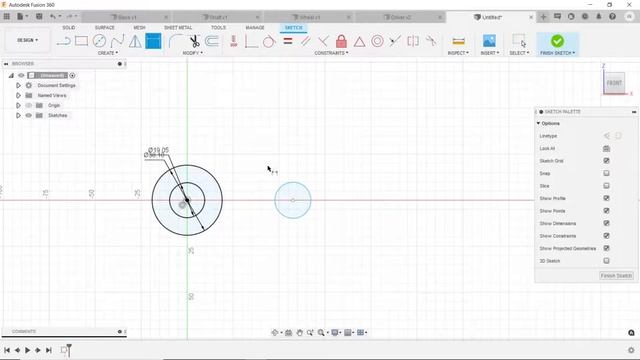This screenshot has width=640, height=360.
Task: Click the blue Create Sketch plane icon
Action: (x=153, y=41)
